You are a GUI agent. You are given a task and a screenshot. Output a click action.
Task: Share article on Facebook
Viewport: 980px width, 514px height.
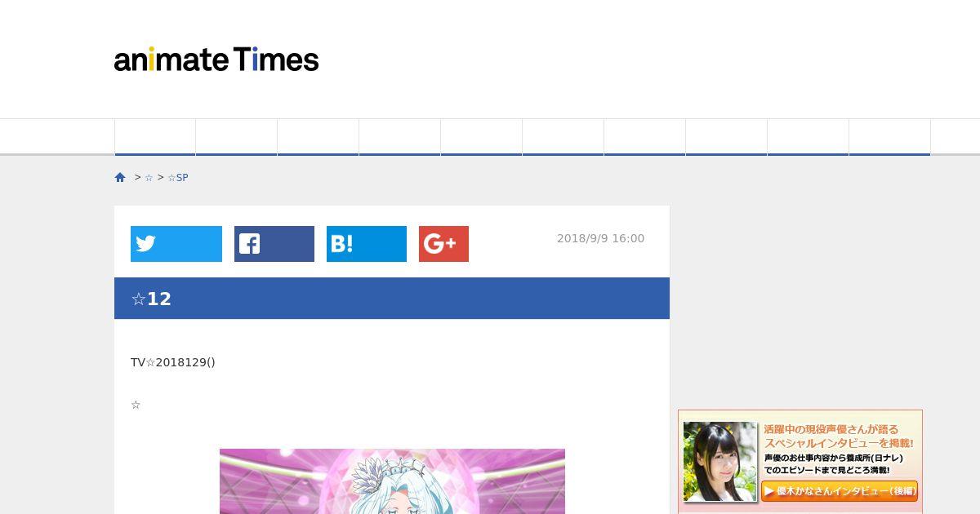click(x=274, y=244)
